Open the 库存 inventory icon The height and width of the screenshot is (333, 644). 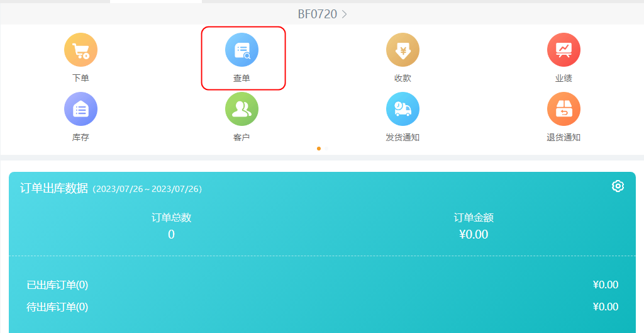[x=80, y=109]
